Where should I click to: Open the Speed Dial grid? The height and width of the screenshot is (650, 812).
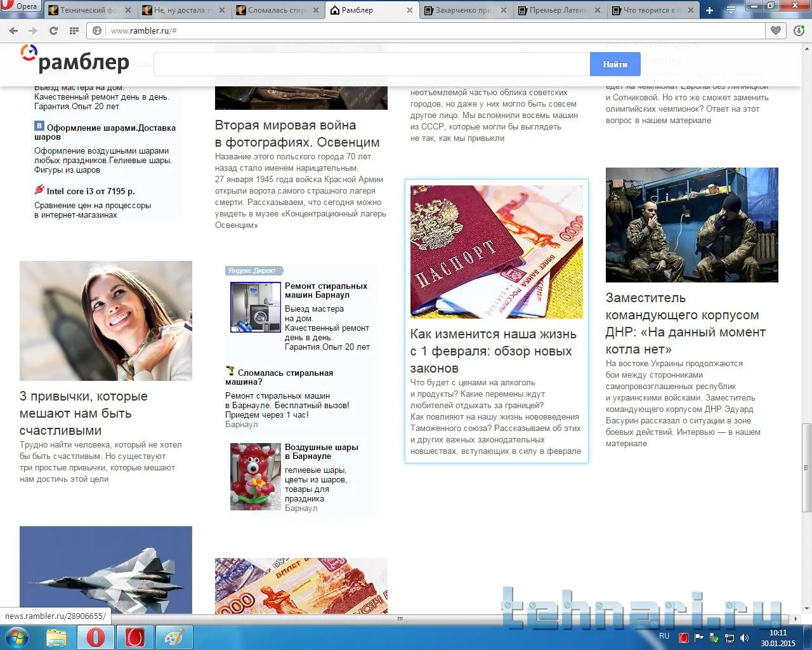pyautogui.click(x=74, y=30)
